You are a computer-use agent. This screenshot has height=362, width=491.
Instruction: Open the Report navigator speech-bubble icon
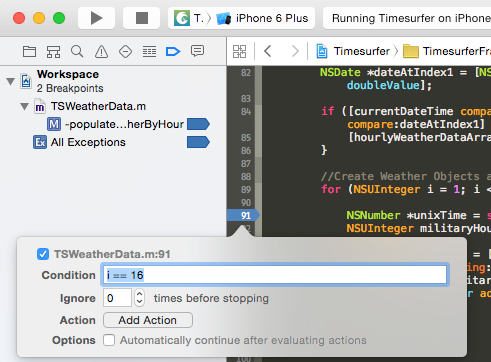click(x=197, y=51)
